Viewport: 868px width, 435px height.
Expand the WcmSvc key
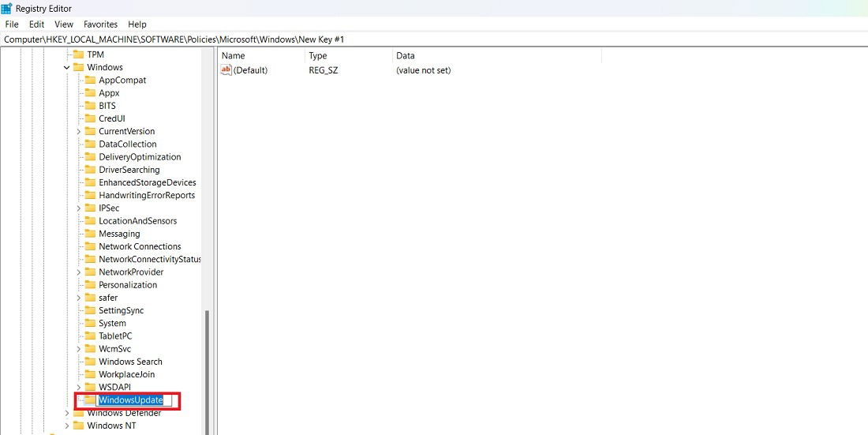pos(78,349)
